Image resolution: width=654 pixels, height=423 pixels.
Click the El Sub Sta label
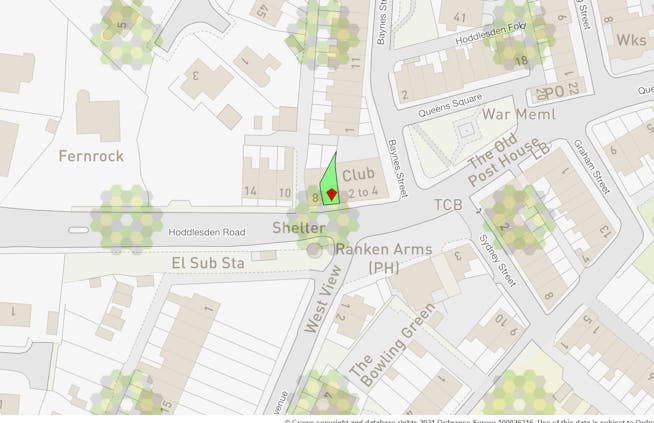[x=208, y=263]
